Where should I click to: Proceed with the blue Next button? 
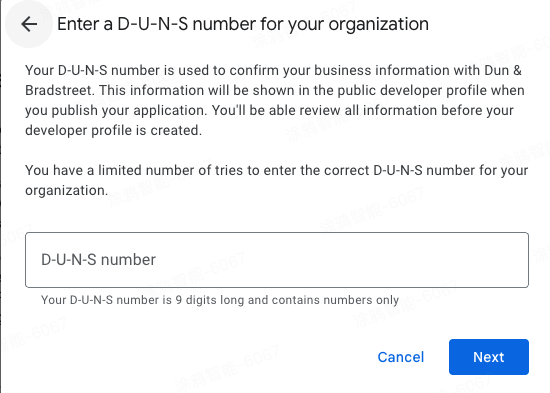489,357
